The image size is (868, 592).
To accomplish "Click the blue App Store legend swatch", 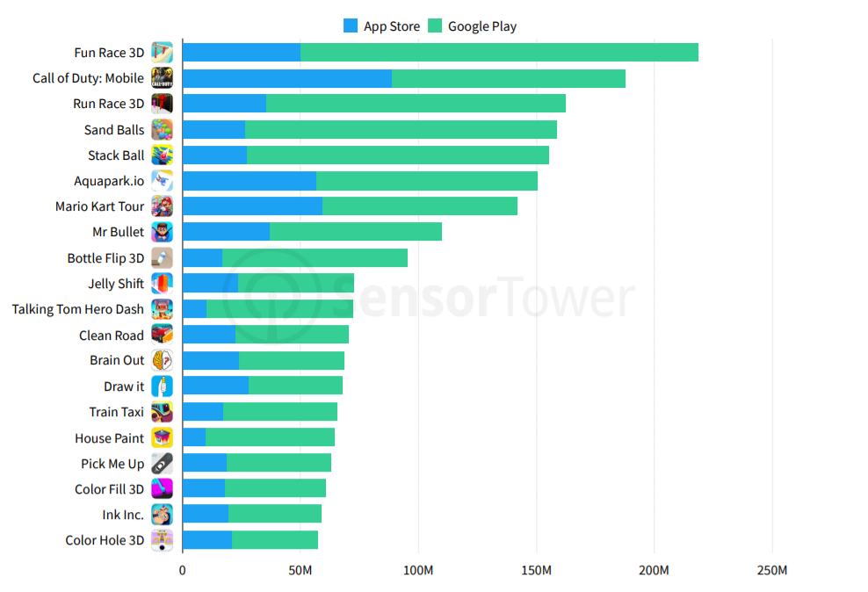I will coord(351,25).
